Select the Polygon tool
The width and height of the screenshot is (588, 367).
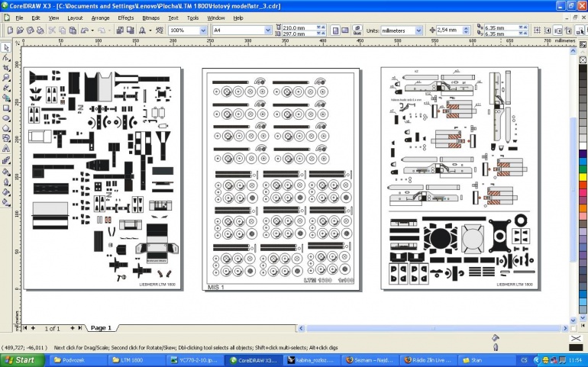pos(6,129)
